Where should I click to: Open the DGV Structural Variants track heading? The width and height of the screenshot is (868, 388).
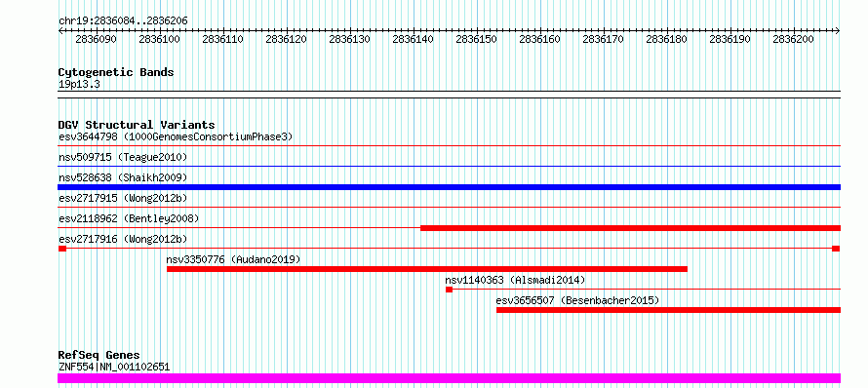coord(137,125)
